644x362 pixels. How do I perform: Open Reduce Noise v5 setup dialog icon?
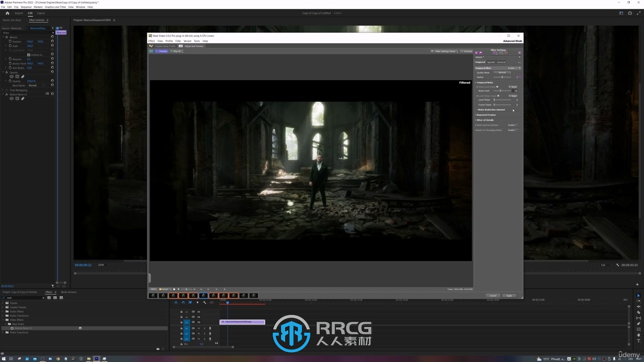(47, 94)
